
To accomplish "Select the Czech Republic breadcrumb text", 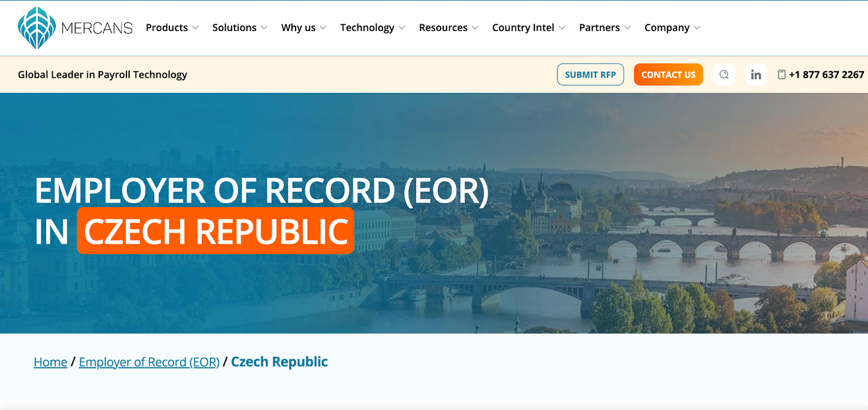I will (x=279, y=362).
